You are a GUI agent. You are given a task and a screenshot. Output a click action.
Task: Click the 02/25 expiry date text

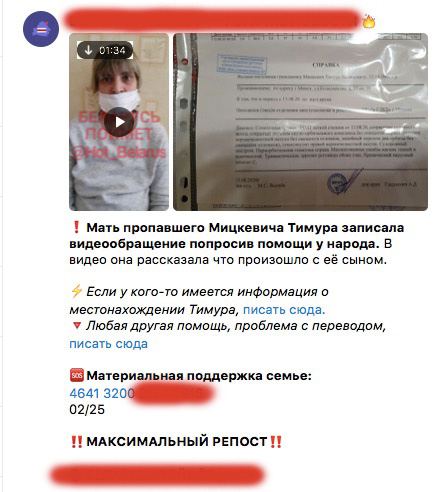(87, 409)
